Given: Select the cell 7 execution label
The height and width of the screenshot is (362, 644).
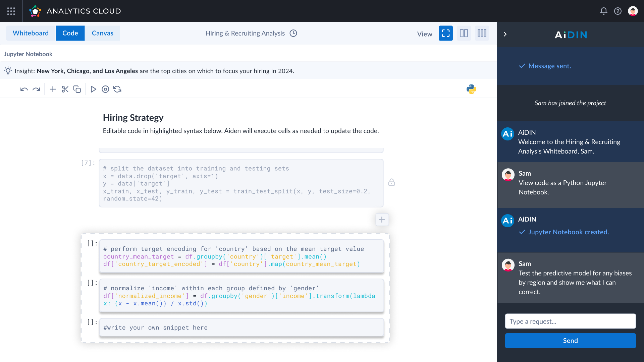Looking at the screenshot, I should point(88,163).
